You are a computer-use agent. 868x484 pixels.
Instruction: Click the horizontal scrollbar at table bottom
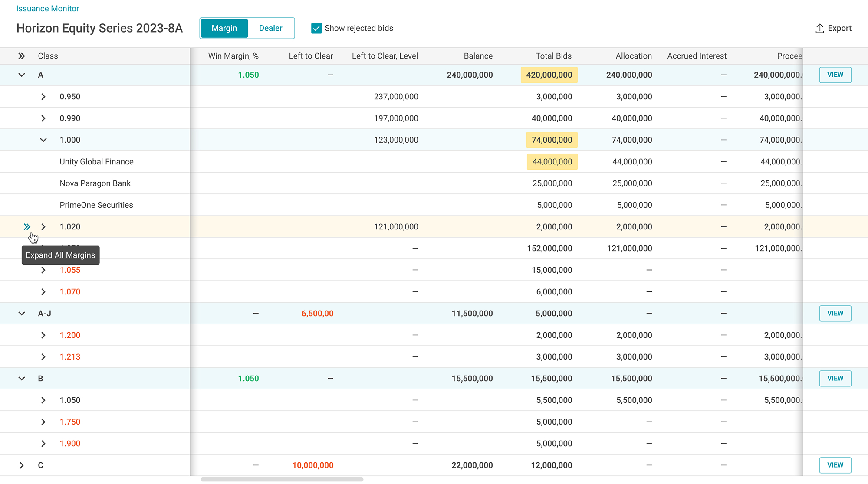coord(282,480)
